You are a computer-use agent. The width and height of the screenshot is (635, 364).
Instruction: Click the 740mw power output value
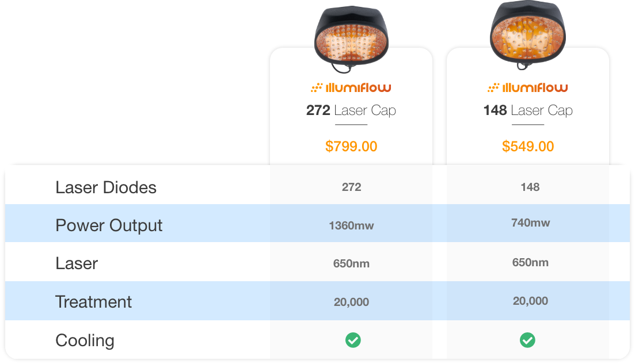[531, 223]
